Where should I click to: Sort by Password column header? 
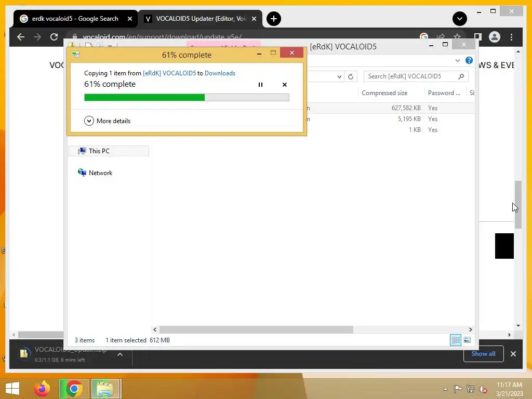[x=444, y=93]
